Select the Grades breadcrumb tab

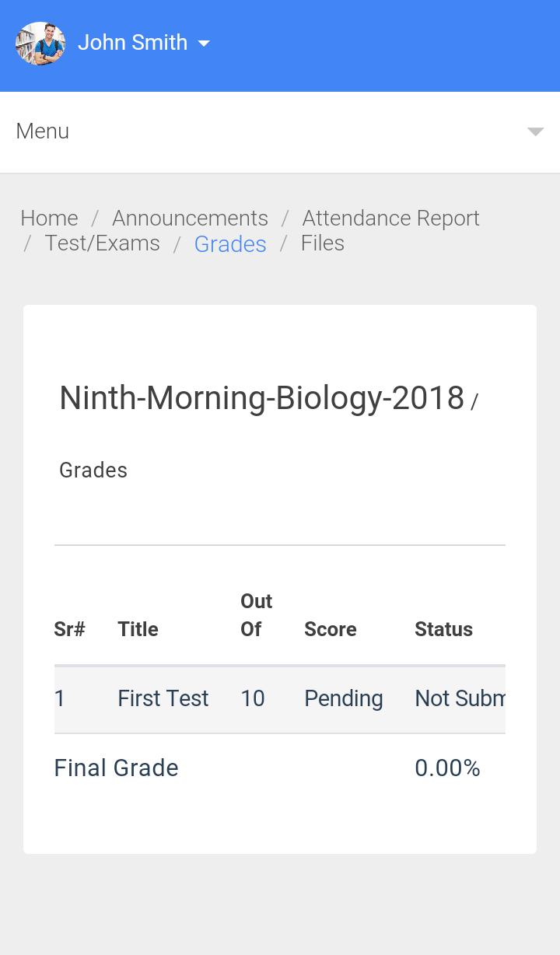tap(230, 244)
